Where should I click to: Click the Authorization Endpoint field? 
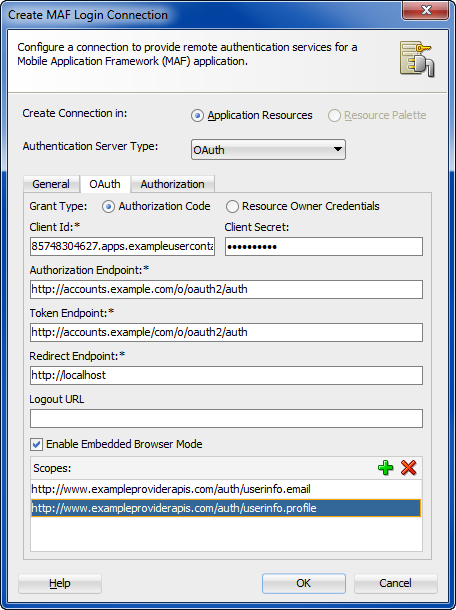(226, 289)
